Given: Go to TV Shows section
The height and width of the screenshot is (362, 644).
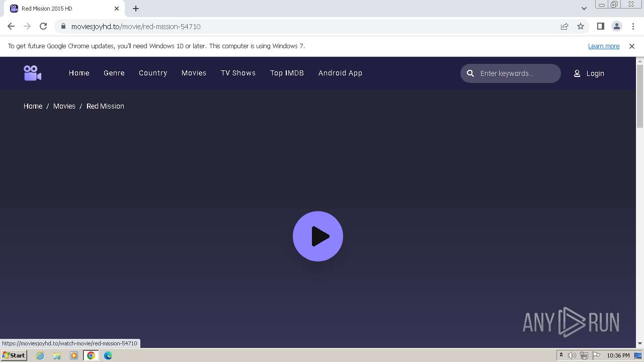Looking at the screenshot, I should point(238,73).
